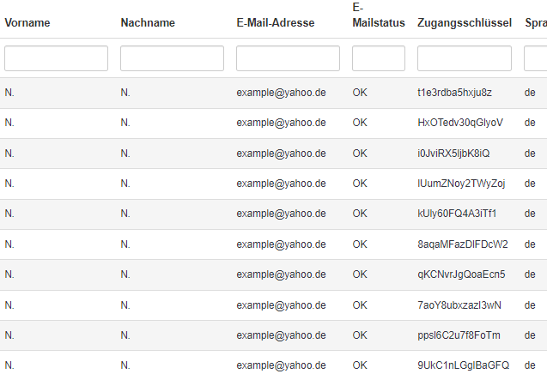Select row with key kUly60FQ4A3iTf1

(x=456, y=214)
